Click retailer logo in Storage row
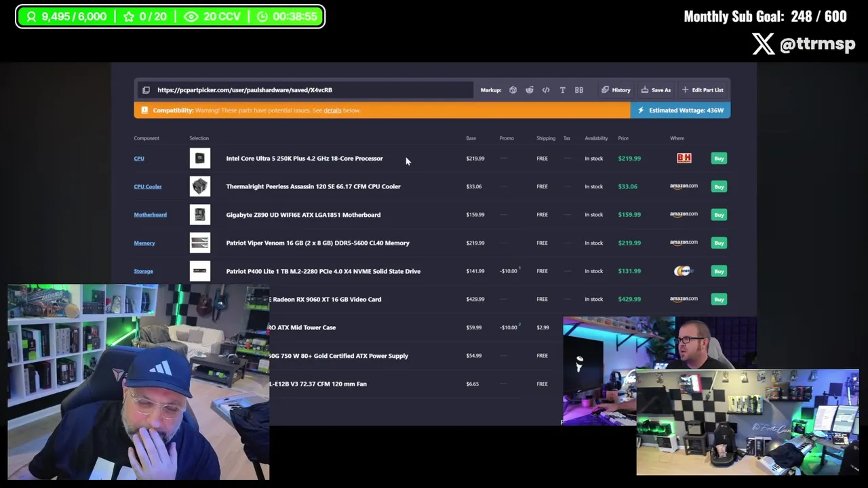868x488 pixels. pos(683,271)
